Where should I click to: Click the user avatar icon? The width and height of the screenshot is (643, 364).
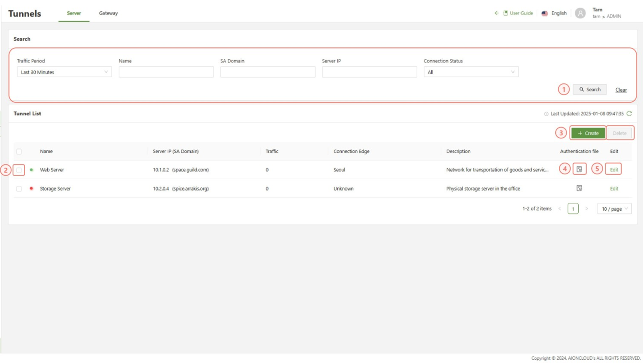[580, 13]
